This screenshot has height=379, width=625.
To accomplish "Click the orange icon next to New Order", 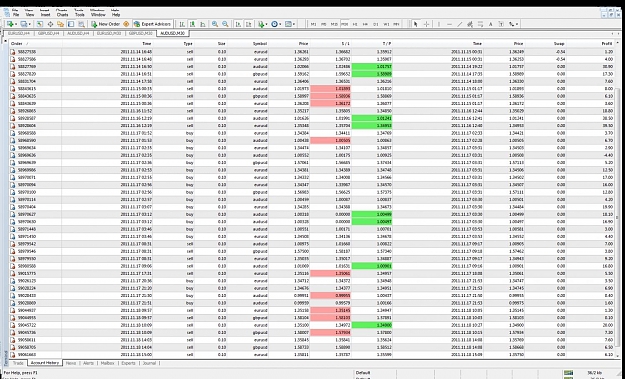I will tap(126, 24).
